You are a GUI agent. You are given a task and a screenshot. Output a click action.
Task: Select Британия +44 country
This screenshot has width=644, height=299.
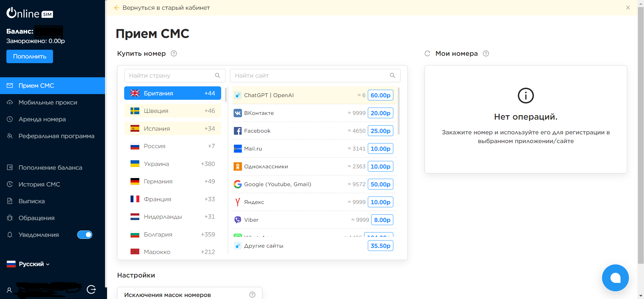click(x=172, y=93)
